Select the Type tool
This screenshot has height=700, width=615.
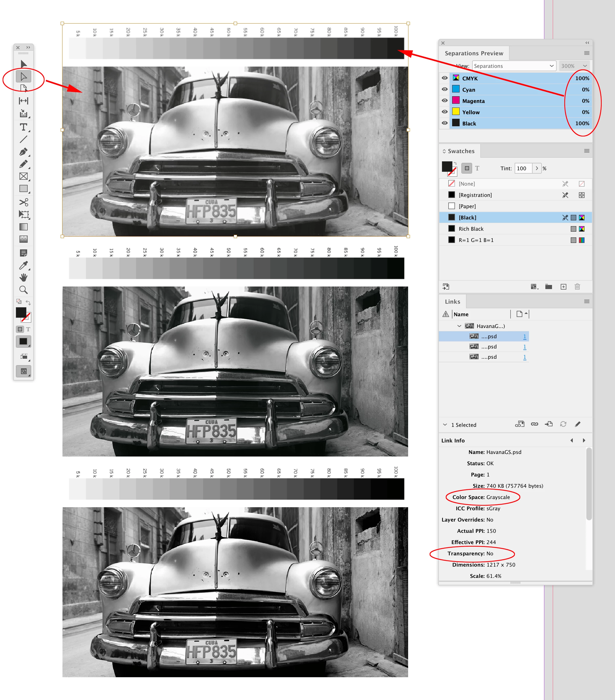pyautogui.click(x=23, y=128)
